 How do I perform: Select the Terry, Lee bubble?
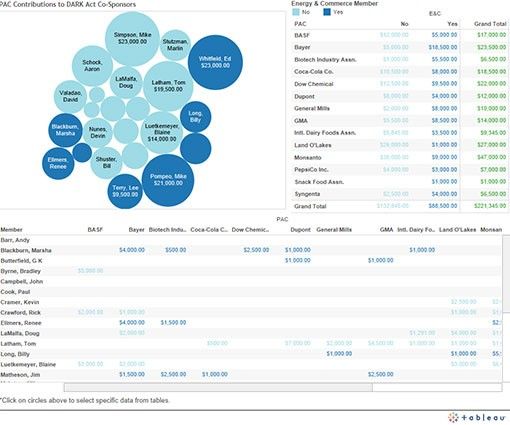pos(125,191)
